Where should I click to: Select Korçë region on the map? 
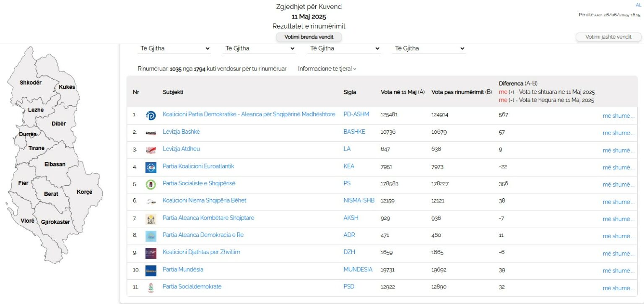tap(84, 192)
